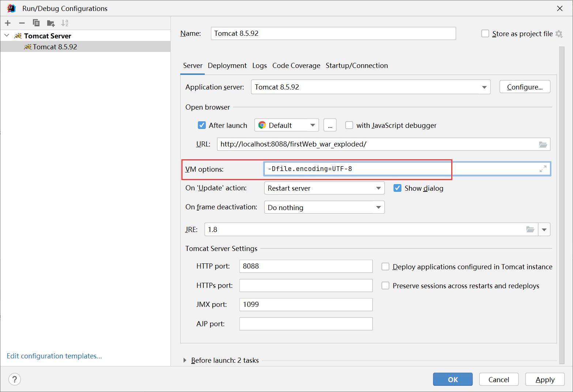Open the Logs tab
This screenshot has height=392, width=573.
click(260, 66)
